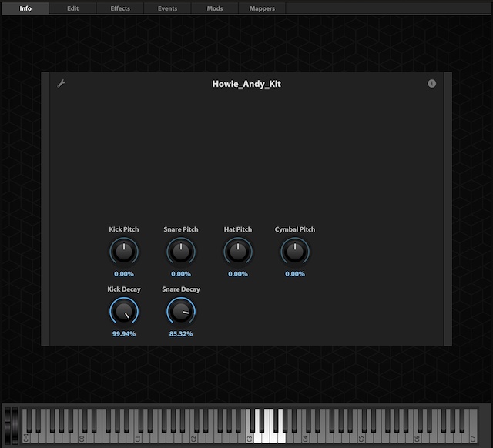Click the Kick Decay knob

[x=124, y=311]
